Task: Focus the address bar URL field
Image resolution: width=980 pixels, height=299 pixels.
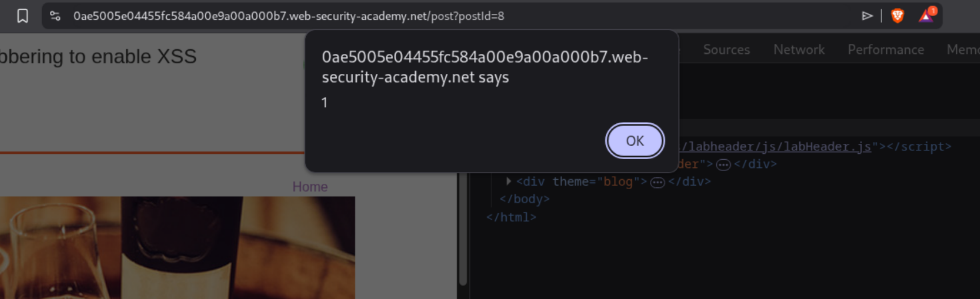Action: [289, 16]
